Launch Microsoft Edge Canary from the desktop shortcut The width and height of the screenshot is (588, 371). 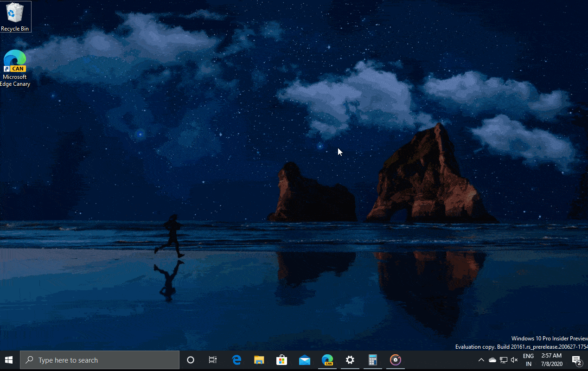[14, 60]
